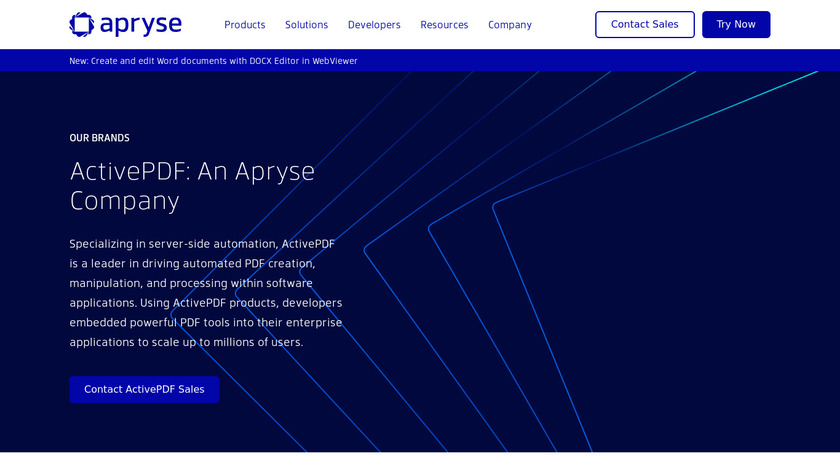Open the DOCX Editor announcement banner link
840x472 pixels.
tap(213, 61)
